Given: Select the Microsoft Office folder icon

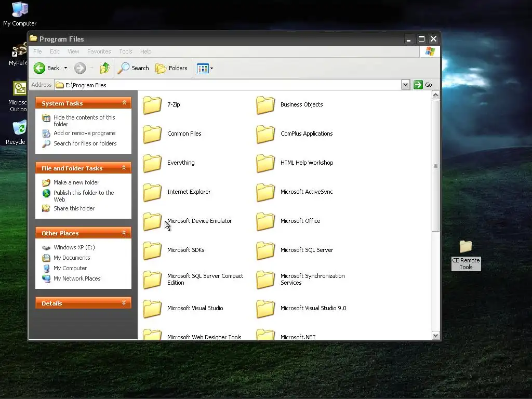Looking at the screenshot, I should pyautogui.click(x=265, y=221).
